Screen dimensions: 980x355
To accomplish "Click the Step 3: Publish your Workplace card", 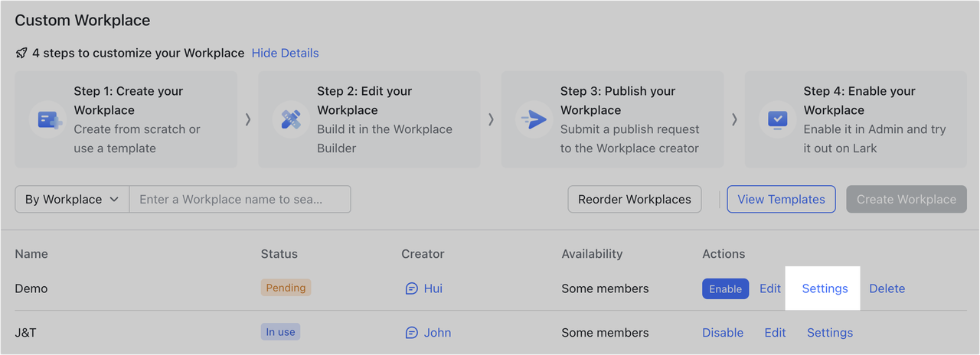I will pyautogui.click(x=612, y=120).
